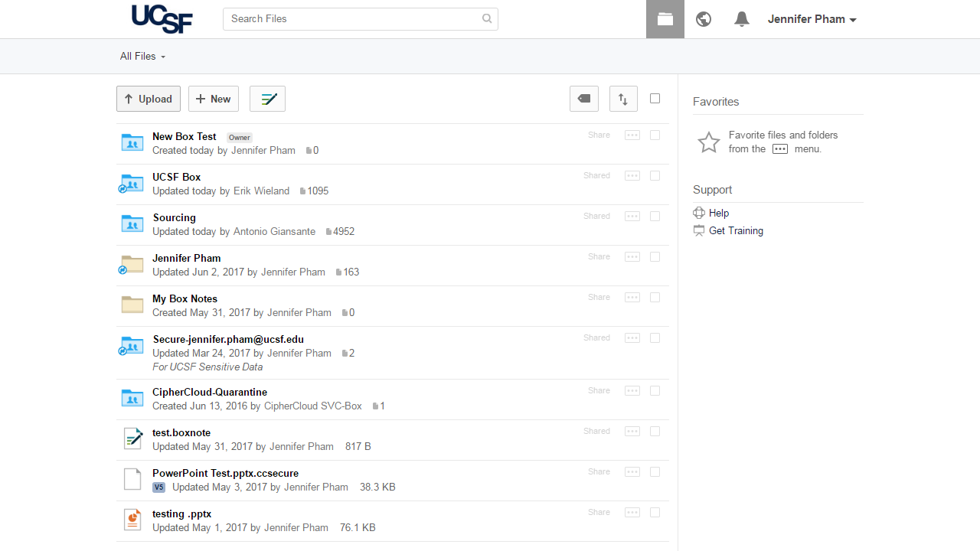Screen dimensions: 980x551
Task: Click the Secure-jennifer.pham folder icon
Action: point(132,346)
